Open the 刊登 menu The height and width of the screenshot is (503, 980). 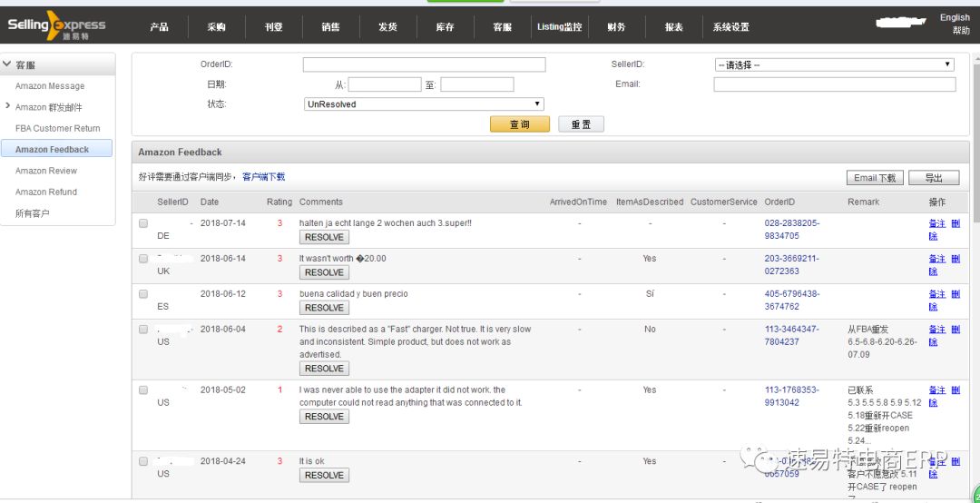pos(274,27)
